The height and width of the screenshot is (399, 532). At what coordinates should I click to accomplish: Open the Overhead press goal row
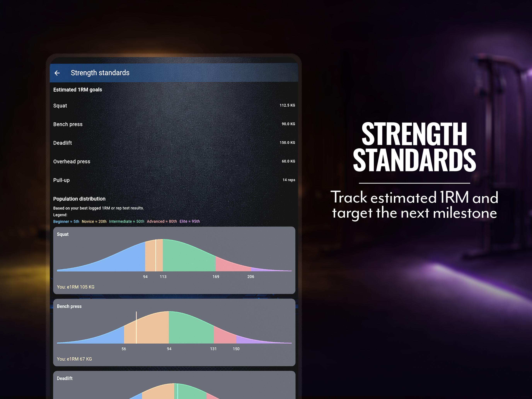[x=174, y=161]
